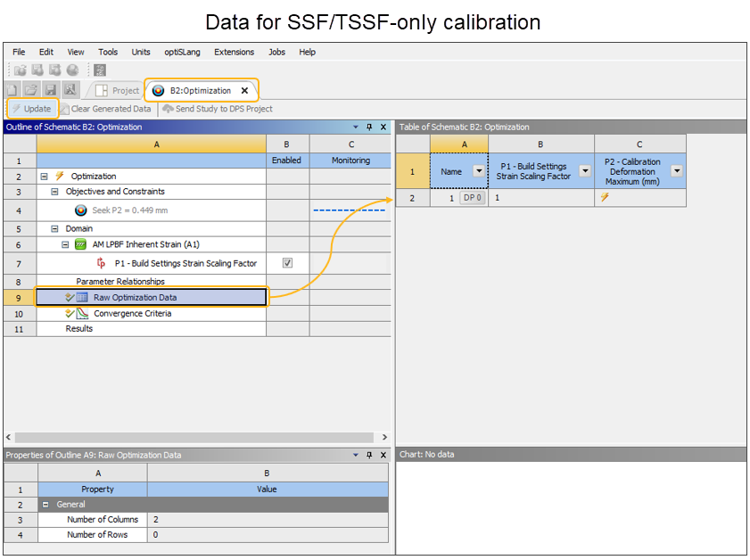Click Clear Generated Data
This screenshot has width=750, height=560.
(x=105, y=109)
